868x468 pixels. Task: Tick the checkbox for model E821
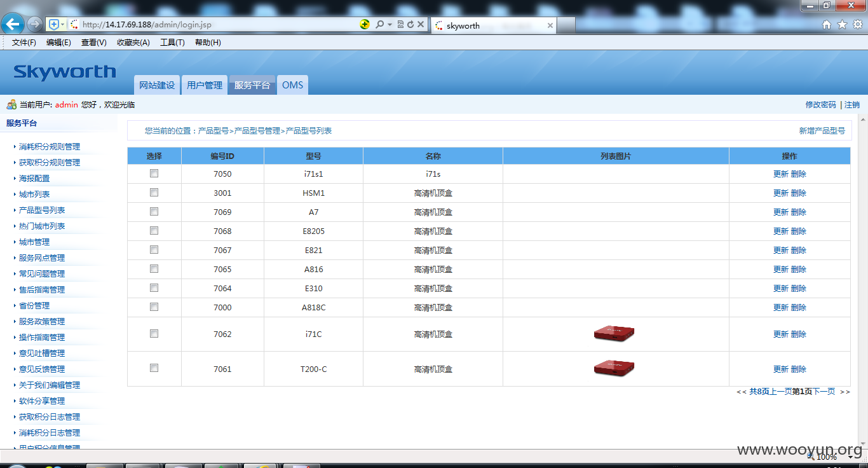coord(154,249)
